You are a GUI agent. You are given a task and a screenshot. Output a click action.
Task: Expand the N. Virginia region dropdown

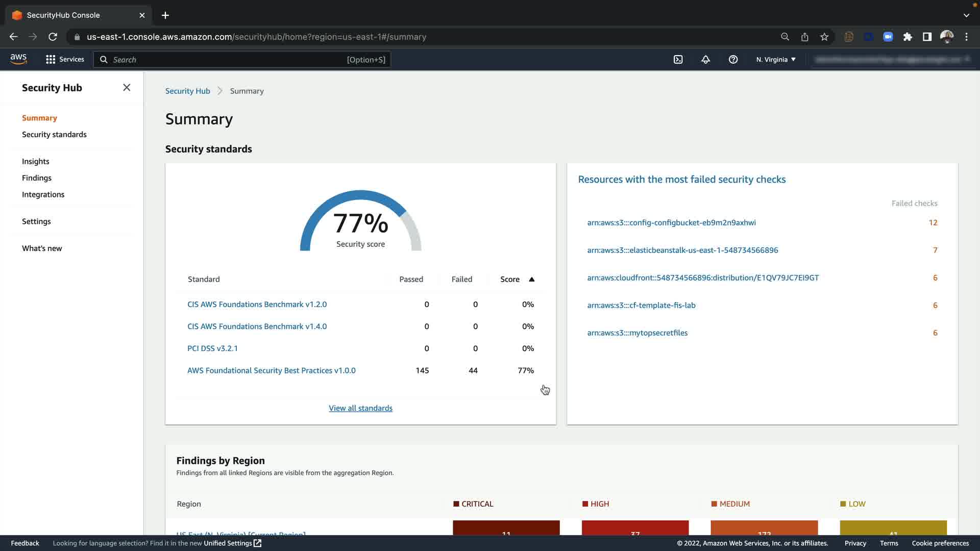pyautogui.click(x=776, y=60)
